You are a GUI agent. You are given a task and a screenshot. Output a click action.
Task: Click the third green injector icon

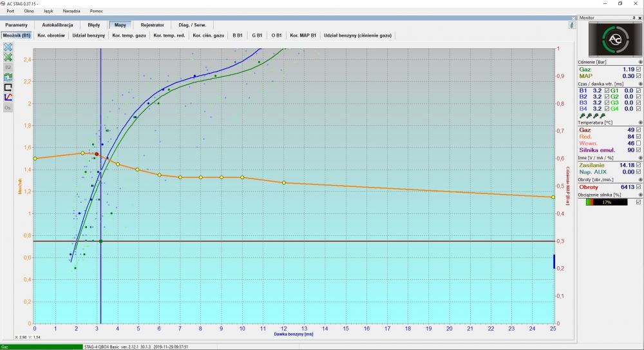596,116
